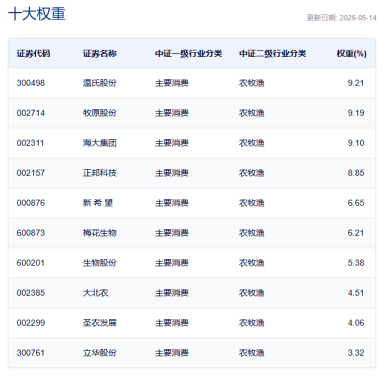Select security code 300498
The image size is (384, 376).
pos(31,83)
